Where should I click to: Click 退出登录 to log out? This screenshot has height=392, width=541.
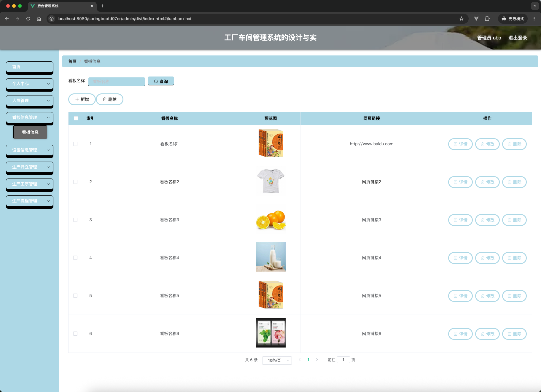[x=518, y=38]
